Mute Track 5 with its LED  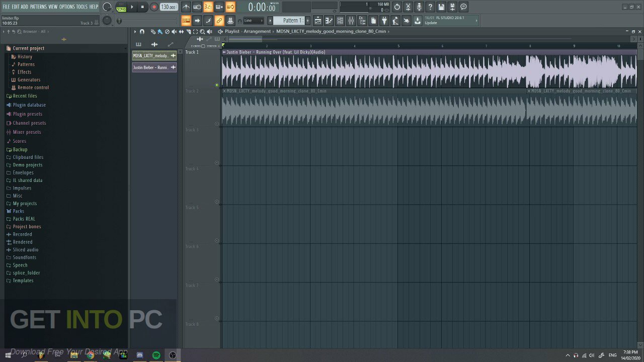click(x=217, y=240)
